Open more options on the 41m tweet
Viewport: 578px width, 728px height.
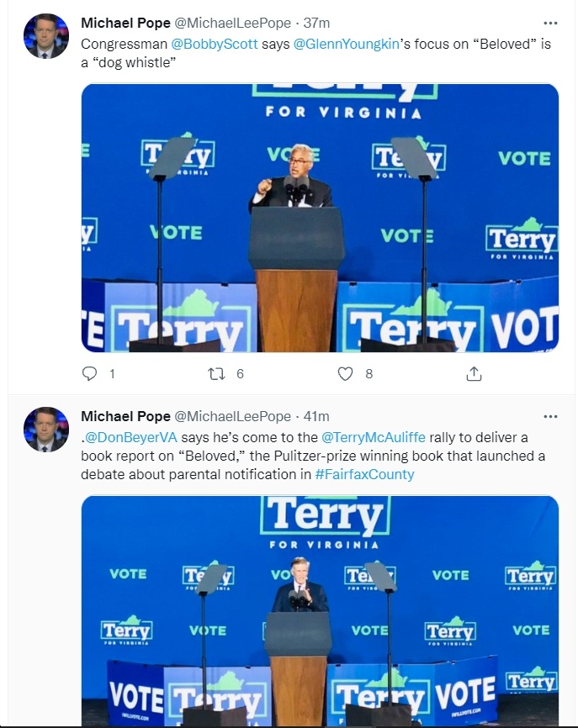point(550,416)
